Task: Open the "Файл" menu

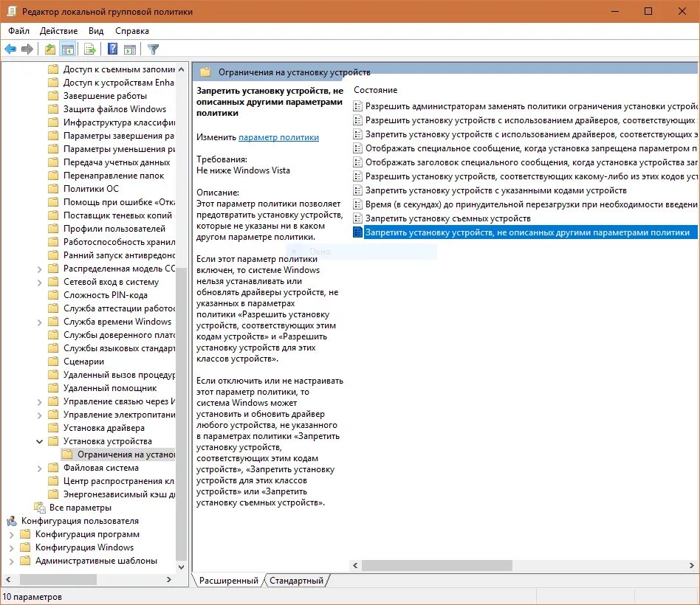Action: tap(18, 31)
